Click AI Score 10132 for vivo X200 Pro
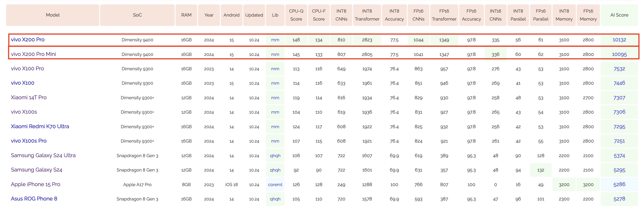The width and height of the screenshot is (644, 206). 619,40
